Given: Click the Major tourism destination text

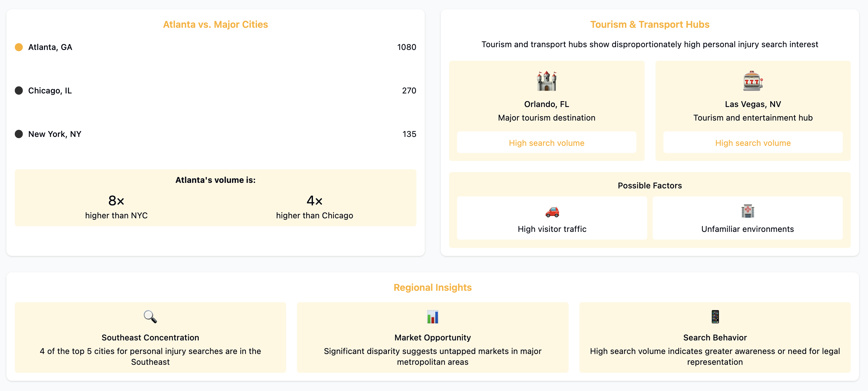Looking at the screenshot, I should pos(546,118).
